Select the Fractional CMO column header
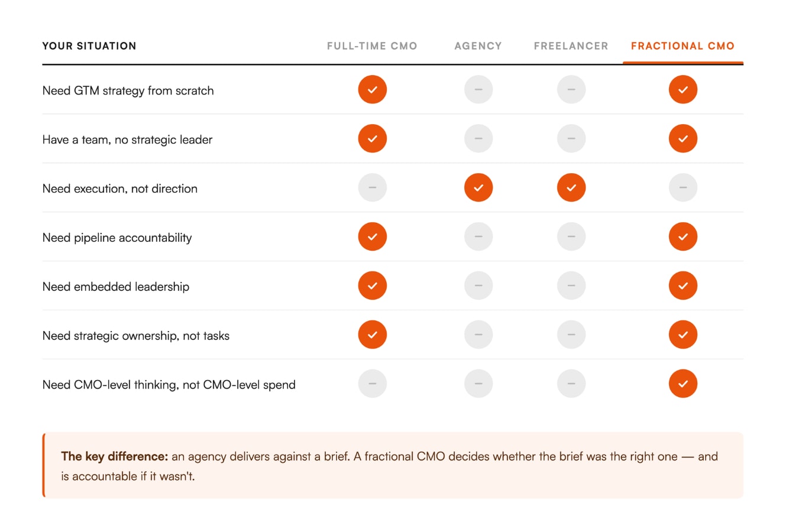 [683, 46]
